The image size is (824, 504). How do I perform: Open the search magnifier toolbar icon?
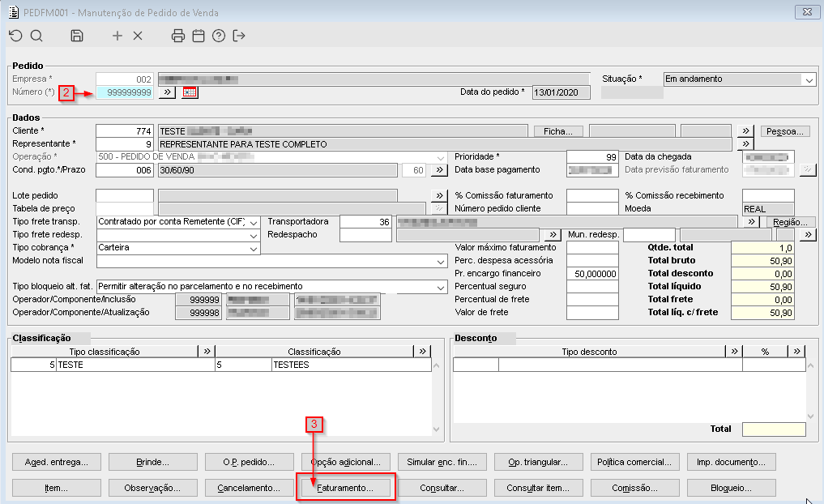coord(36,36)
